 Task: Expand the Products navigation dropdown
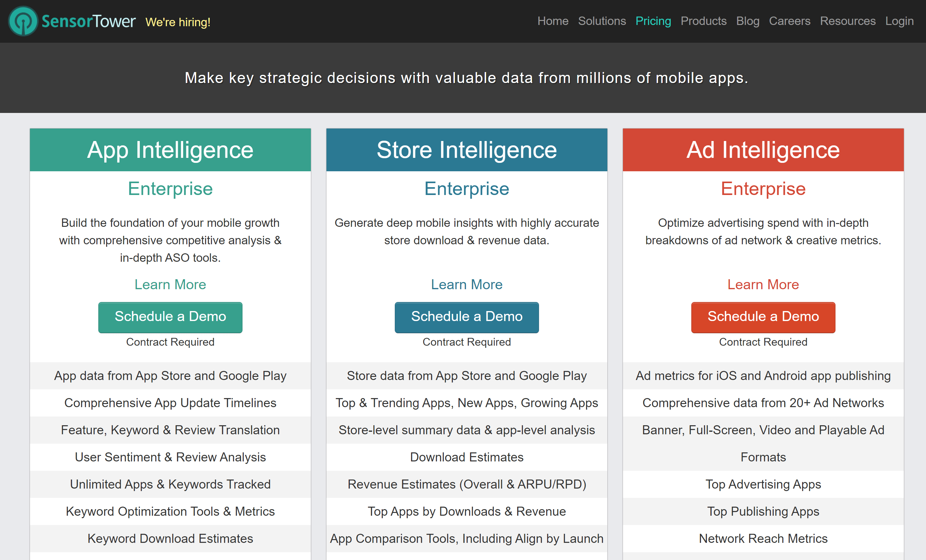click(703, 21)
